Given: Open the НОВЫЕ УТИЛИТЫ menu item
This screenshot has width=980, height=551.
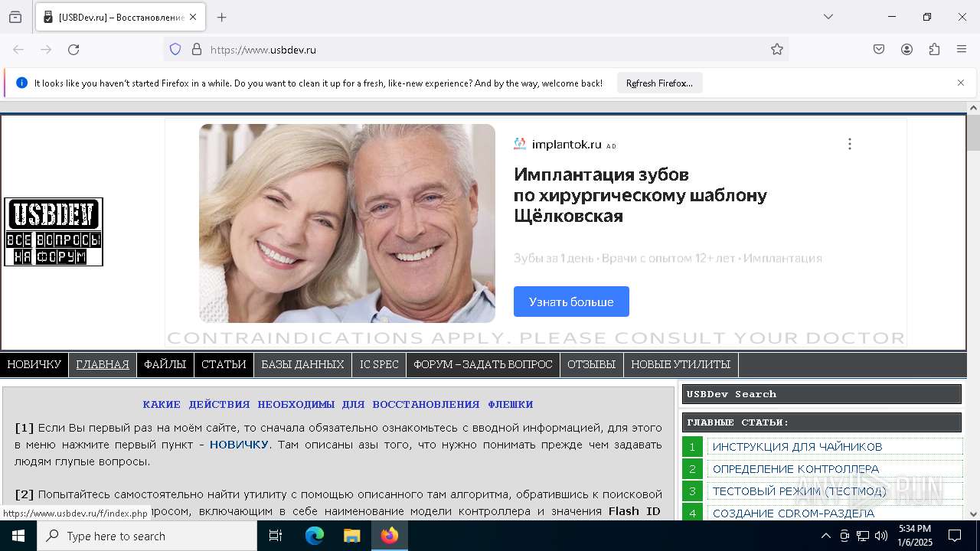Looking at the screenshot, I should coord(681,365).
